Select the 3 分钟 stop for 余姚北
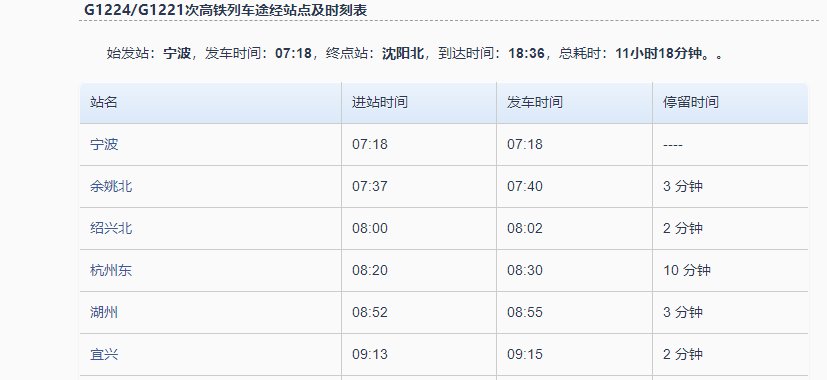827x380 pixels. click(x=683, y=186)
